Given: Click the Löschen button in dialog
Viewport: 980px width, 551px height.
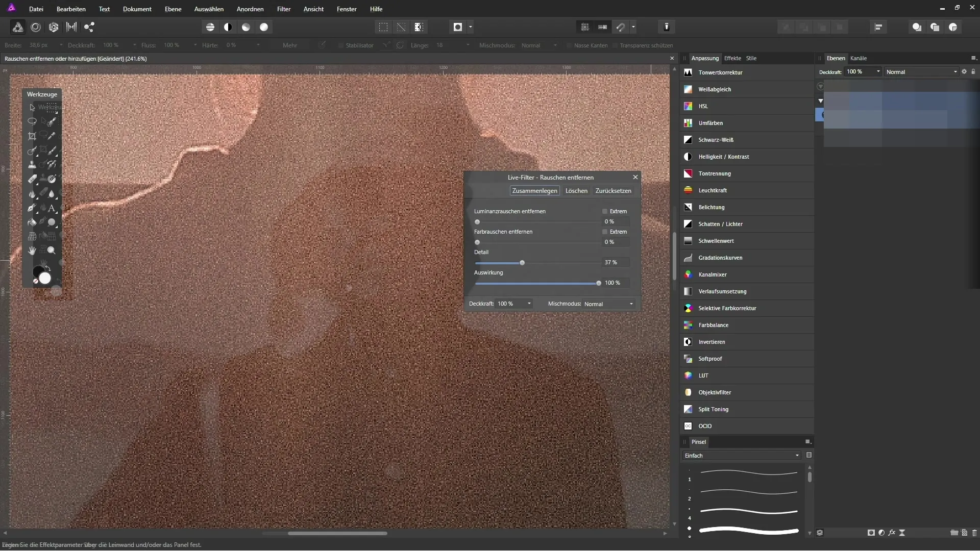Looking at the screenshot, I should (576, 191).
